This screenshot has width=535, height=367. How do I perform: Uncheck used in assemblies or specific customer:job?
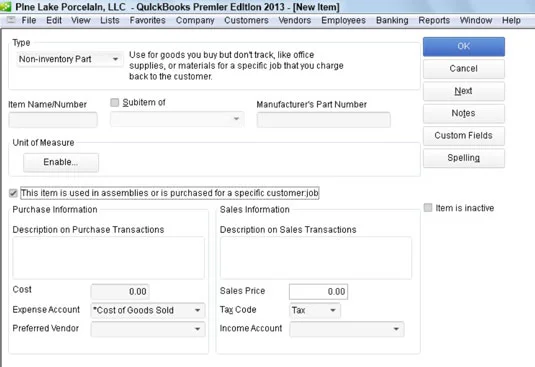[x=13, y=193]
